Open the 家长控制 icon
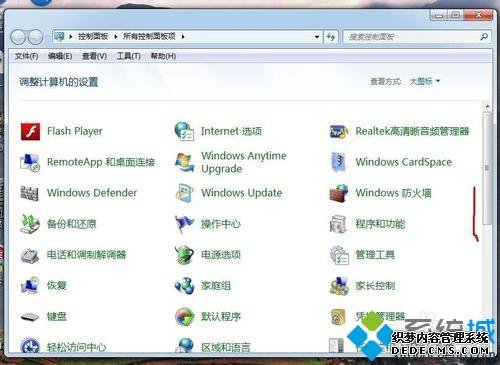Screen dimensions: 500x365 click(339, 286)
